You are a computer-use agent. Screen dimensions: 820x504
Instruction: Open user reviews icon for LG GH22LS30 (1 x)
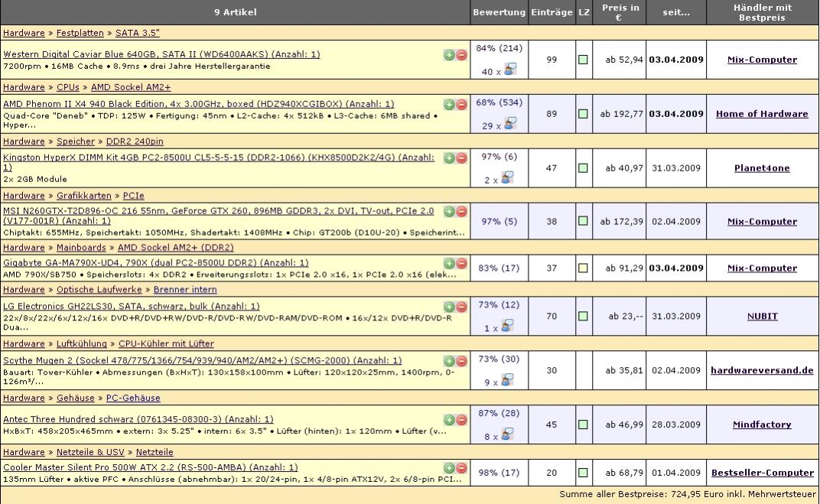506,327
